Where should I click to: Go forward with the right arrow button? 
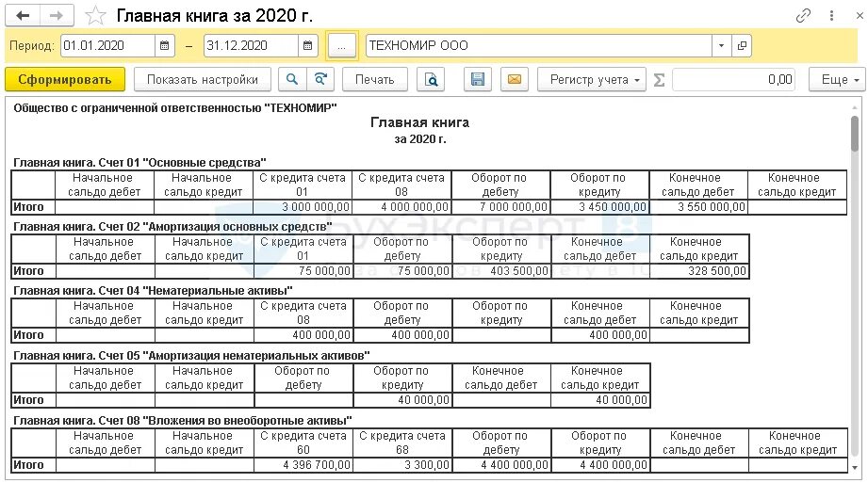click(57, 15)
